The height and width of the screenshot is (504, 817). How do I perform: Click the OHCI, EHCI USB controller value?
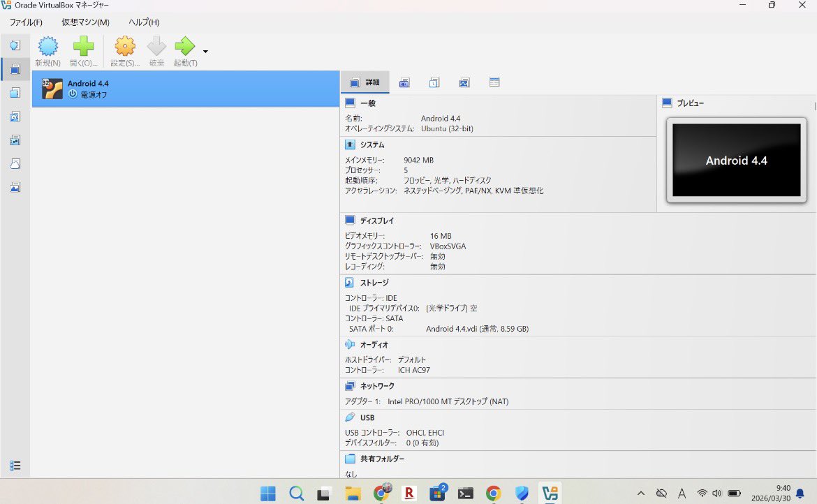(x=425, y=433)
